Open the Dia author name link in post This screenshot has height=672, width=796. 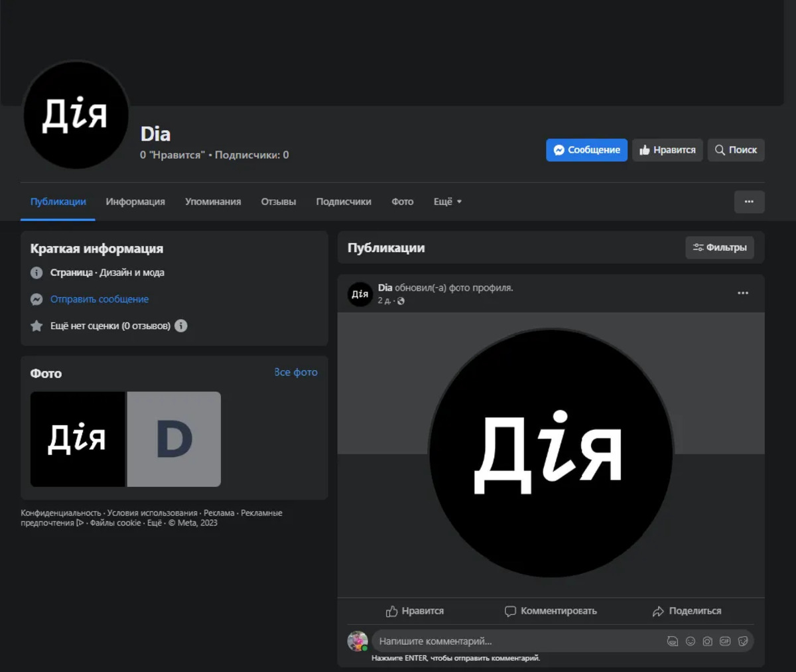coord(385,288)
